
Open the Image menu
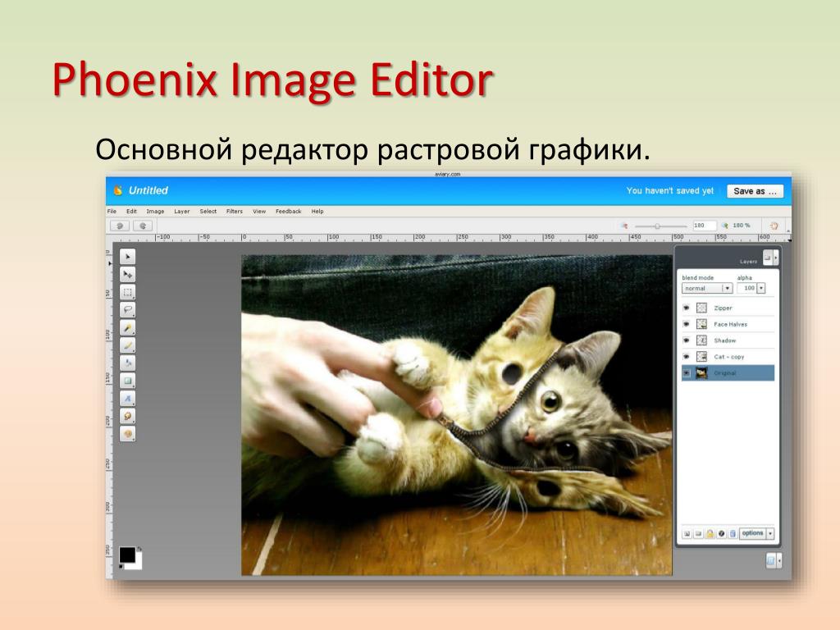tap(155, 211)
